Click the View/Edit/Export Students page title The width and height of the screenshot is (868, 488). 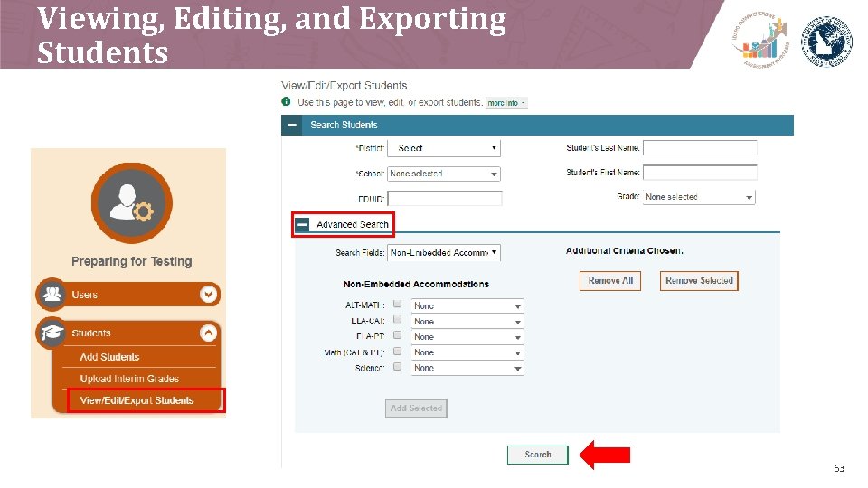coord(344,86)
